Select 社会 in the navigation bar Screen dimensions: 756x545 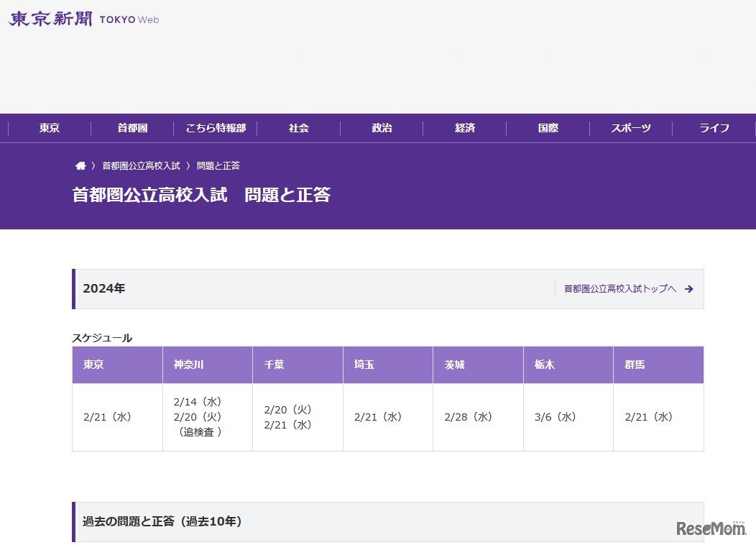(298, 128)
